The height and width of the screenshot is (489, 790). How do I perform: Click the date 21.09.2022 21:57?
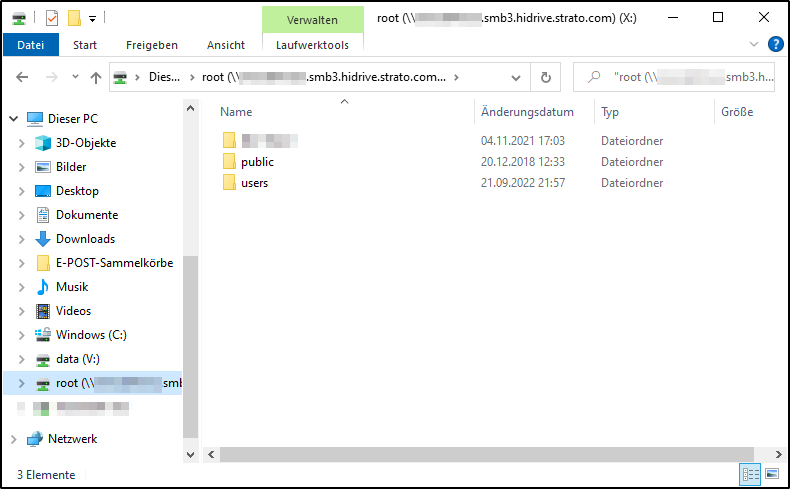pyautogui.click(x=522, y=183)
